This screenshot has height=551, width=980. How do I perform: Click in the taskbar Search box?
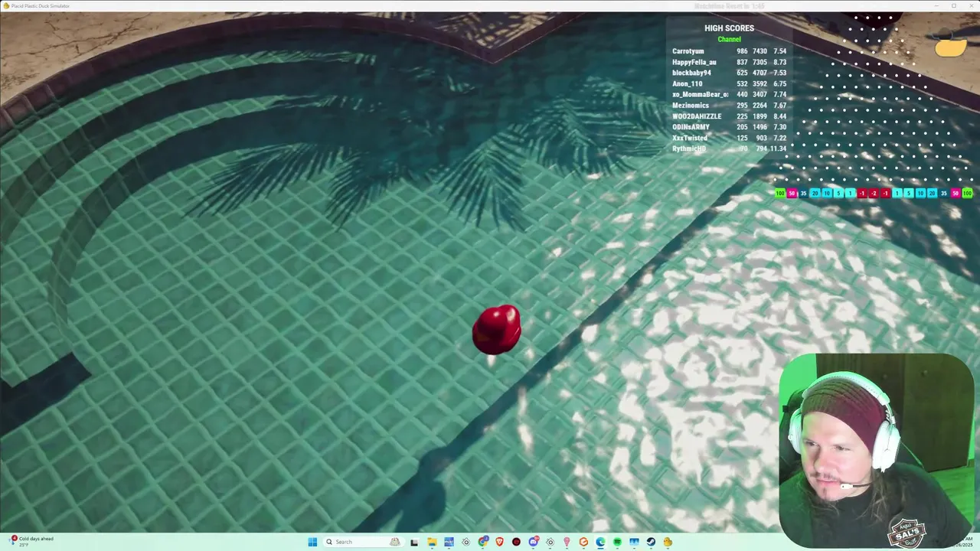click(x=364, y=542)
